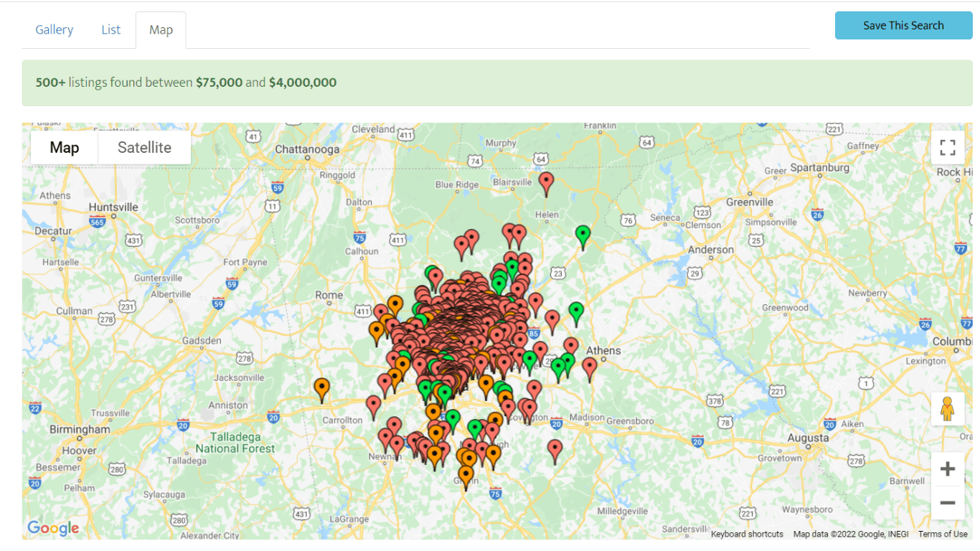
Task: Open the Terms of Use link
Action: [943, 534]
